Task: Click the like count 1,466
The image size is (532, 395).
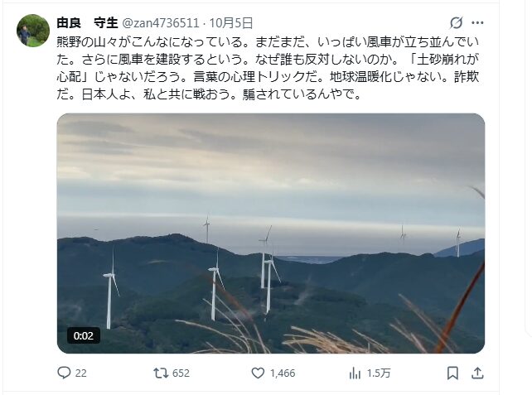Action: [283, 373]
